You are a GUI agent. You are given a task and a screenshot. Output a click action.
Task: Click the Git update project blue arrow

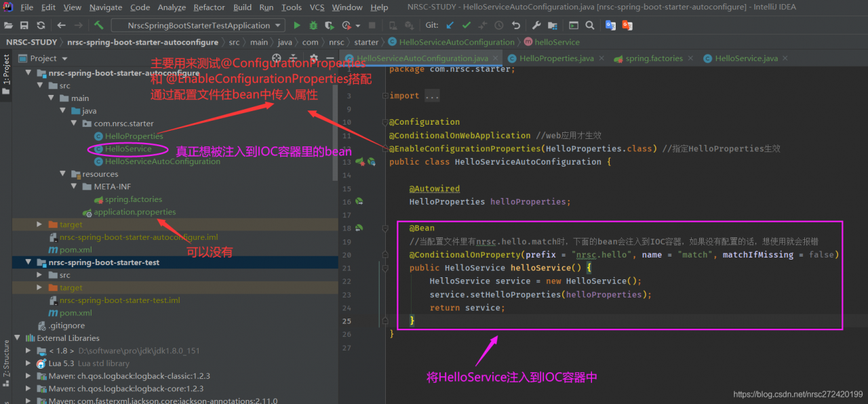tap(450, 25)
